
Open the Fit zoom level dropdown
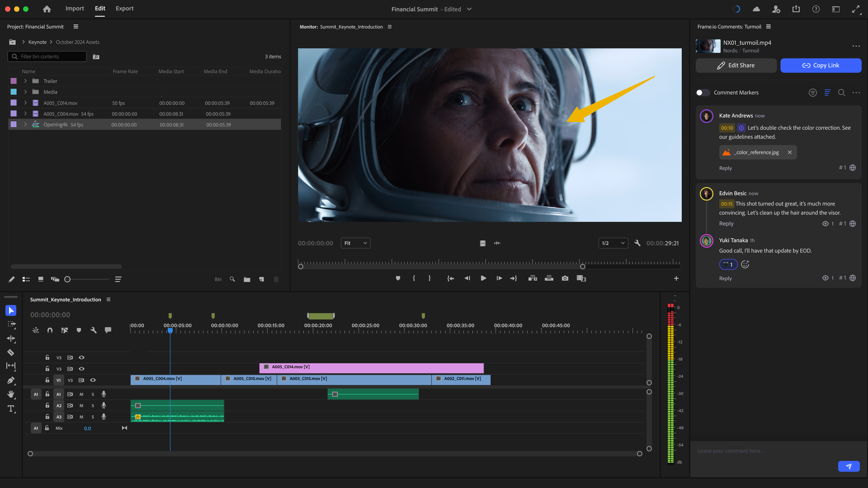pos(356,243)
